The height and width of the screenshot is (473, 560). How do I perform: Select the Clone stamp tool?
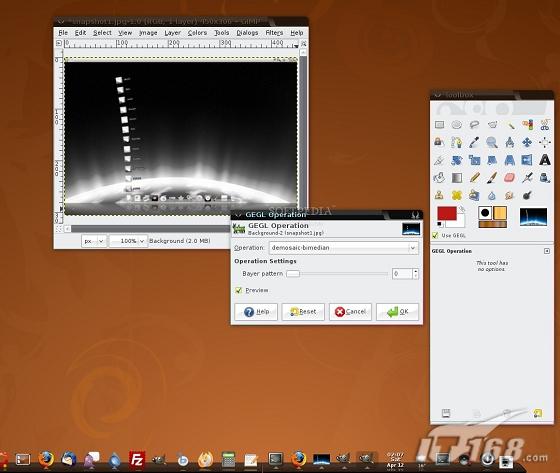[439, 195]
